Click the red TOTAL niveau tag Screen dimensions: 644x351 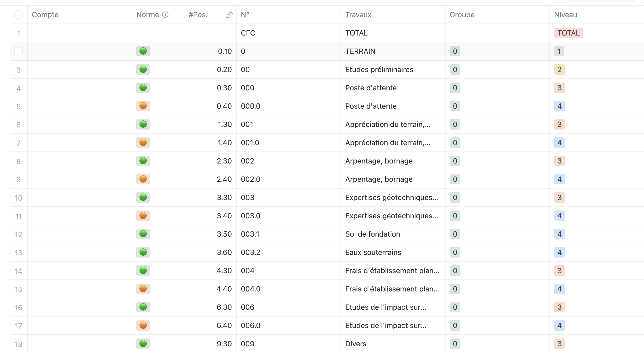point(568,33)
